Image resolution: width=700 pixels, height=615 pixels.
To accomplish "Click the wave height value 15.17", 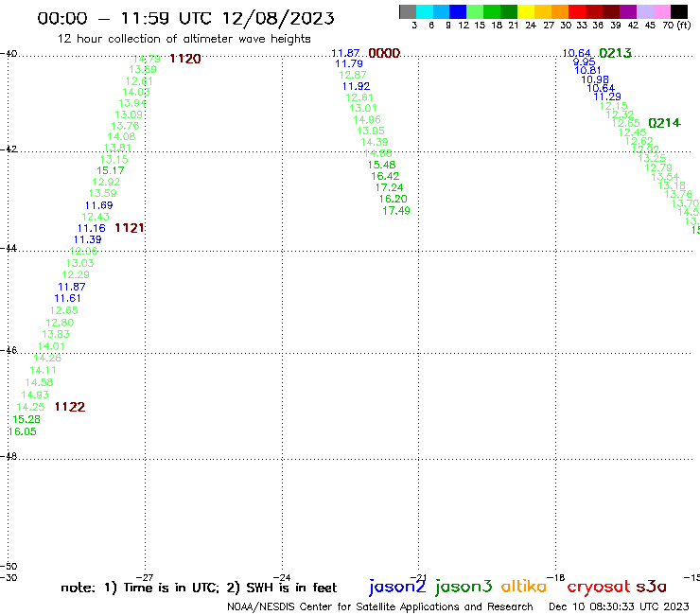I will coord(111,170).
